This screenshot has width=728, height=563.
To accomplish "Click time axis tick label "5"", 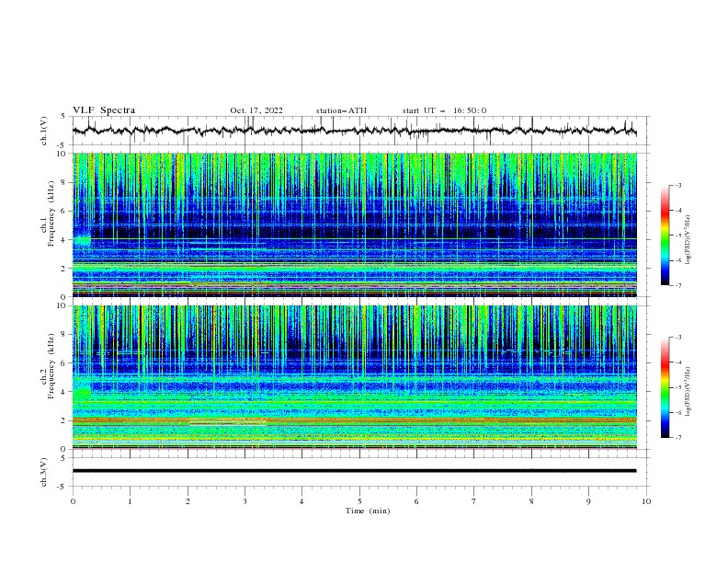I will click(359, 501).
